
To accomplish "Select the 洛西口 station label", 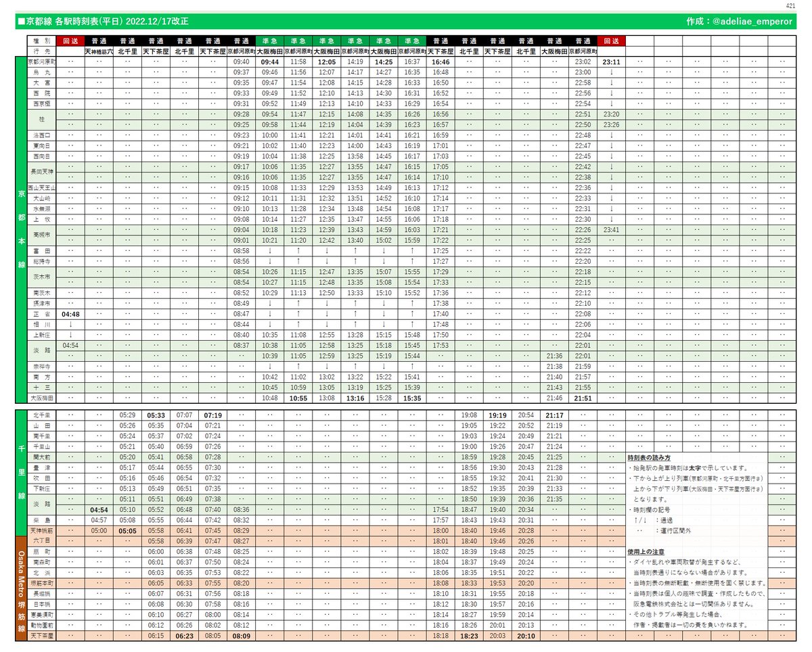I will pos(41,135).
